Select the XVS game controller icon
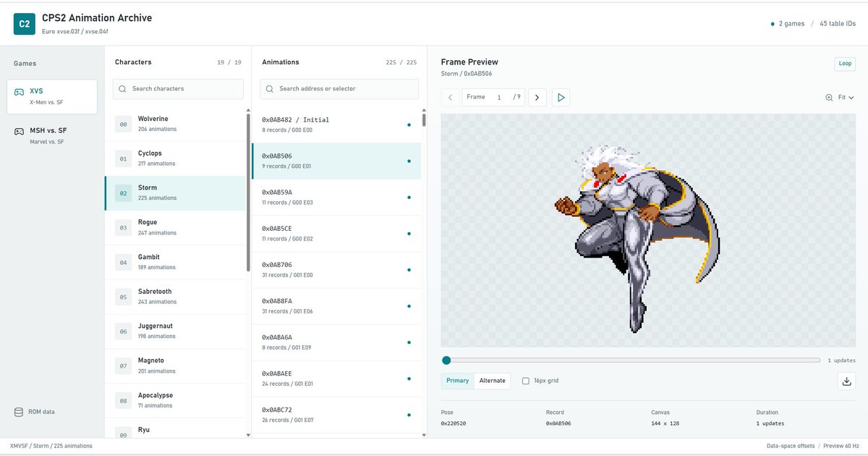This screenshot has width=868, height=456. point(19,91)
